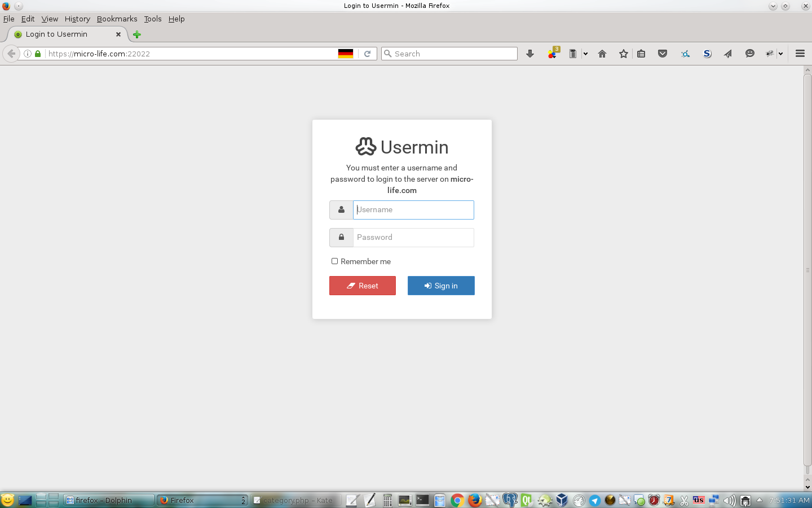Switch to category.php – Kate taskbar window
The height and width of the screenshot is (508, 812).
click(x=295, y=500)
